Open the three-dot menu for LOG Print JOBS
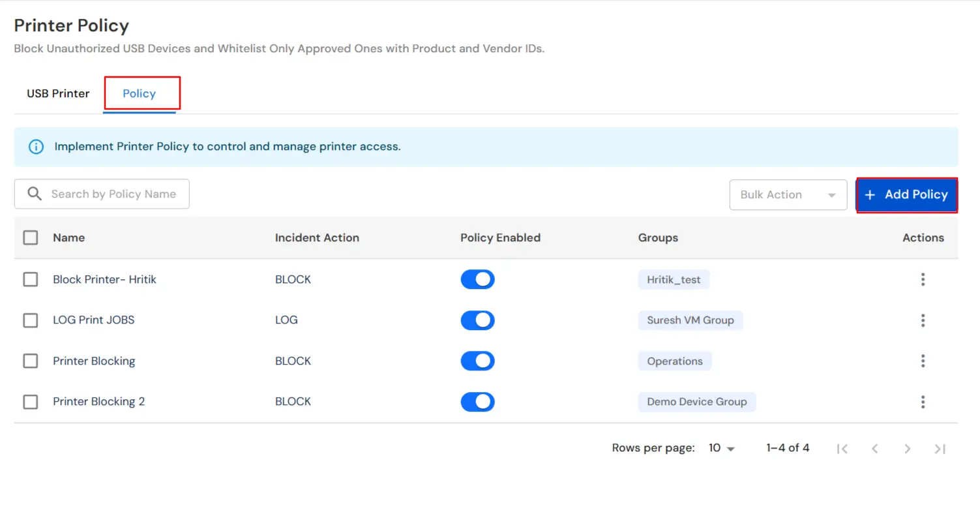 click(923, 320)
